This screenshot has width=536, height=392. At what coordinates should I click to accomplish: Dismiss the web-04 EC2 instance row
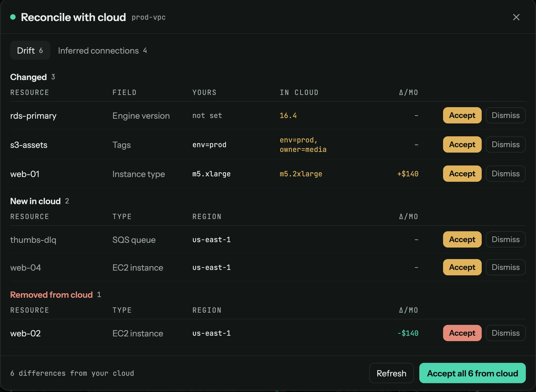[505, 267]
